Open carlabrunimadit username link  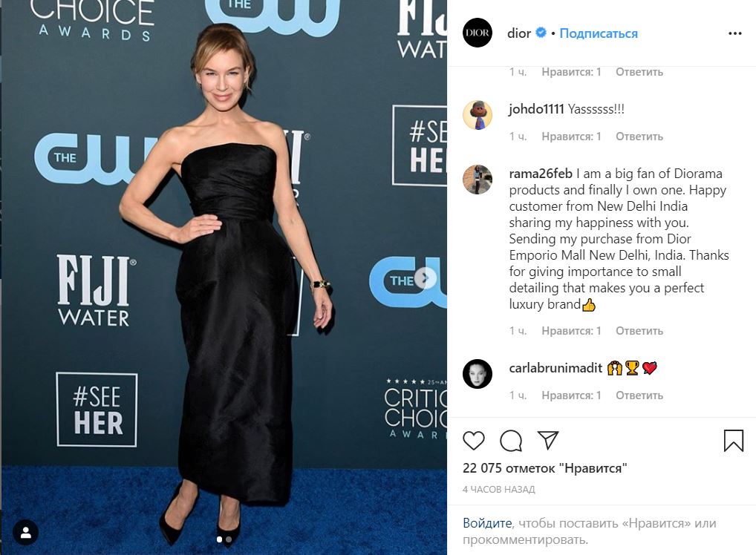[555, 368]
